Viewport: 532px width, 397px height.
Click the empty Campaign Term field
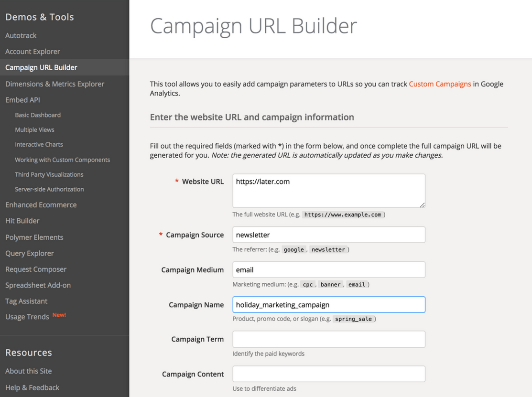tap(329, 339)
